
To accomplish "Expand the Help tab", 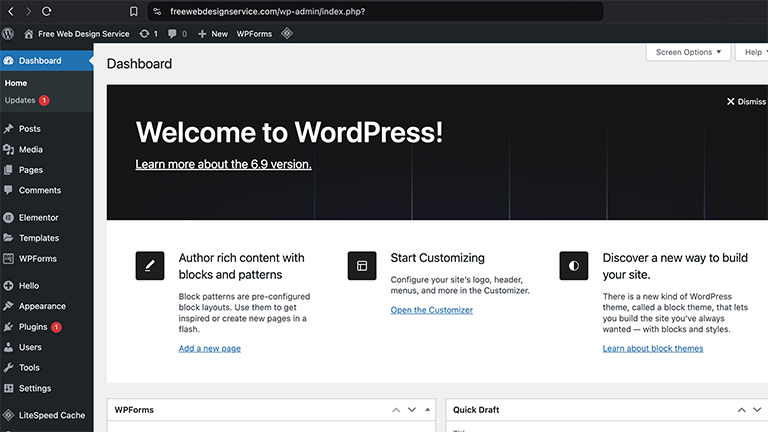I will tap(753, 52).
